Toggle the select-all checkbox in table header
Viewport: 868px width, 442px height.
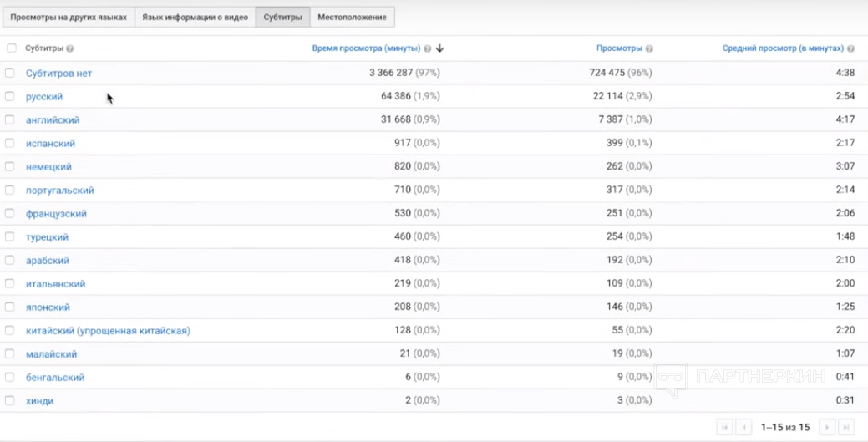point(11,48)
